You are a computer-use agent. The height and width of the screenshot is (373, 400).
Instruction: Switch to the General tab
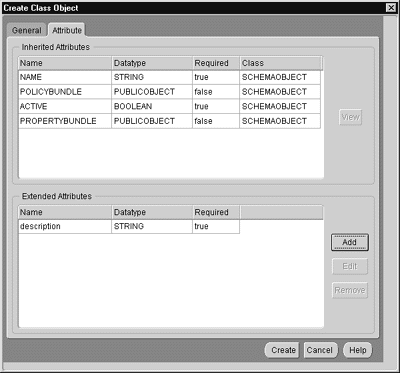(x=27, y=30)
